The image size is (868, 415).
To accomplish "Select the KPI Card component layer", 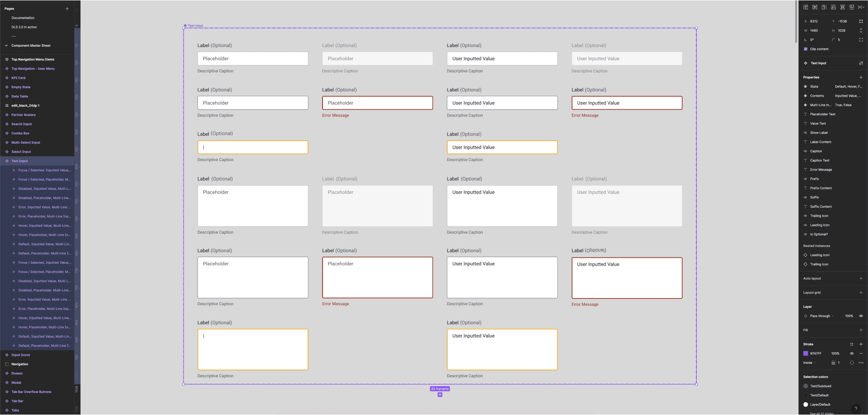I will [x=18, y=78].
